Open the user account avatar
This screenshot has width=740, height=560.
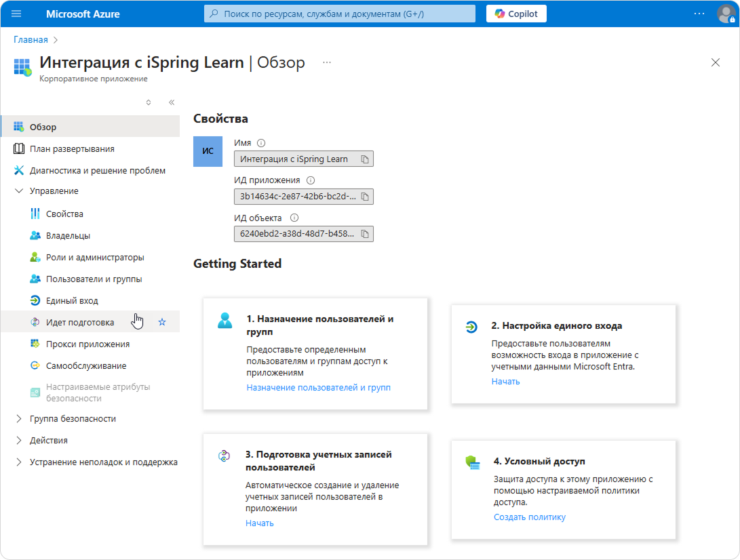coord(726,14)
